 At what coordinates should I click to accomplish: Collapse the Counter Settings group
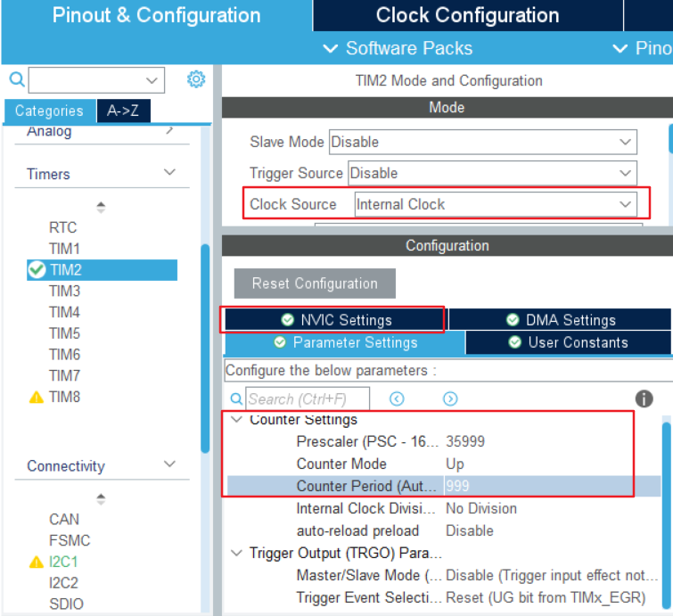(236, 419)
